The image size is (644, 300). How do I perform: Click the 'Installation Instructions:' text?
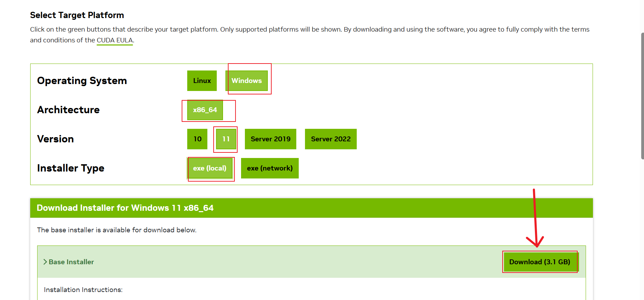pos(83,290)
